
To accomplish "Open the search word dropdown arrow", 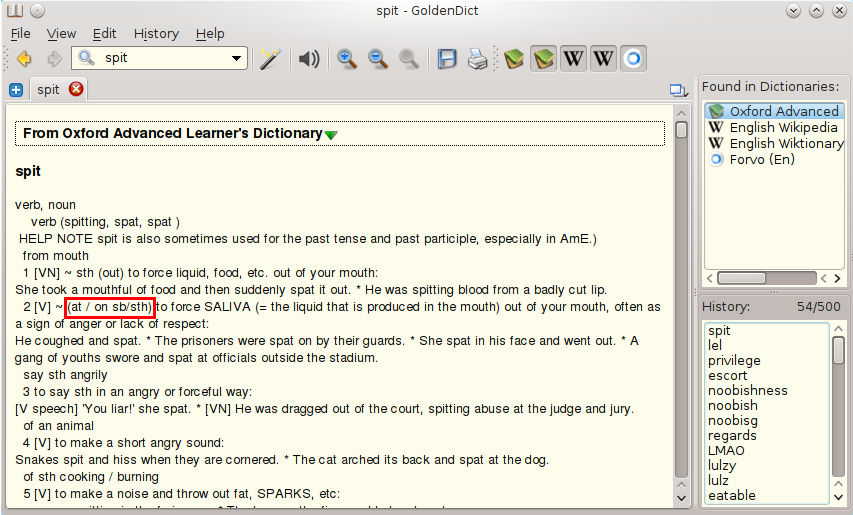I will (x=237, y=59).
